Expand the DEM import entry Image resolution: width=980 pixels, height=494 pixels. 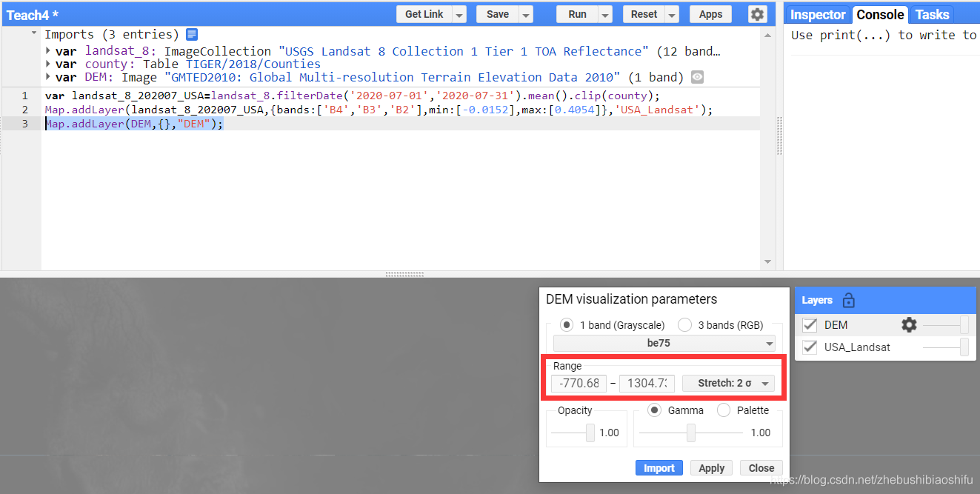click(x=48, y=77)
